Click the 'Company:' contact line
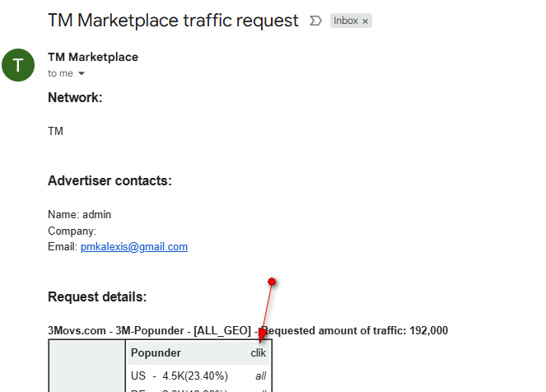This screenshot has height=392, width=546. (72, 231)
